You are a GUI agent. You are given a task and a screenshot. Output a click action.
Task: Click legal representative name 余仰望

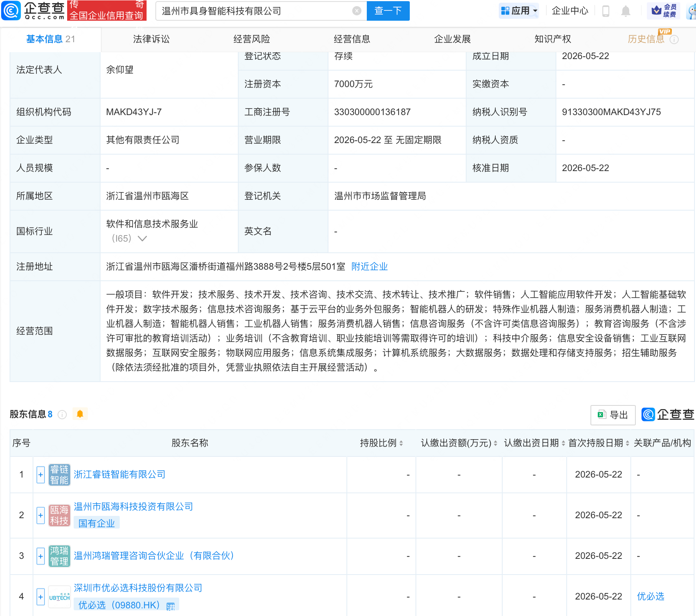tap(120, 70)
